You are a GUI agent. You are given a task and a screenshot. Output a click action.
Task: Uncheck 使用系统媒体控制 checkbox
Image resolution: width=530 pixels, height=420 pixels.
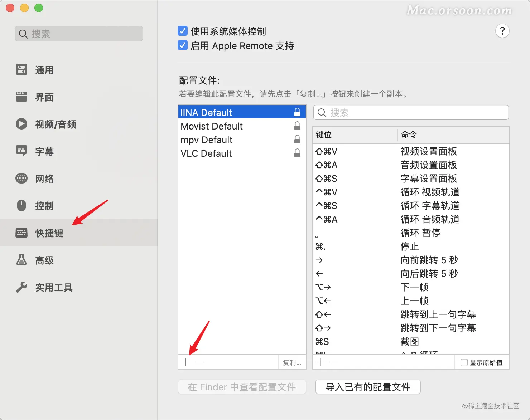pos(183,31)
